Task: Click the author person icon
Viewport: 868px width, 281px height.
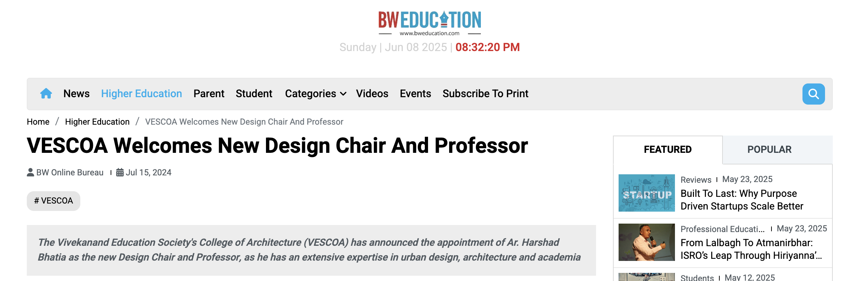Action: tap(31, 173)
